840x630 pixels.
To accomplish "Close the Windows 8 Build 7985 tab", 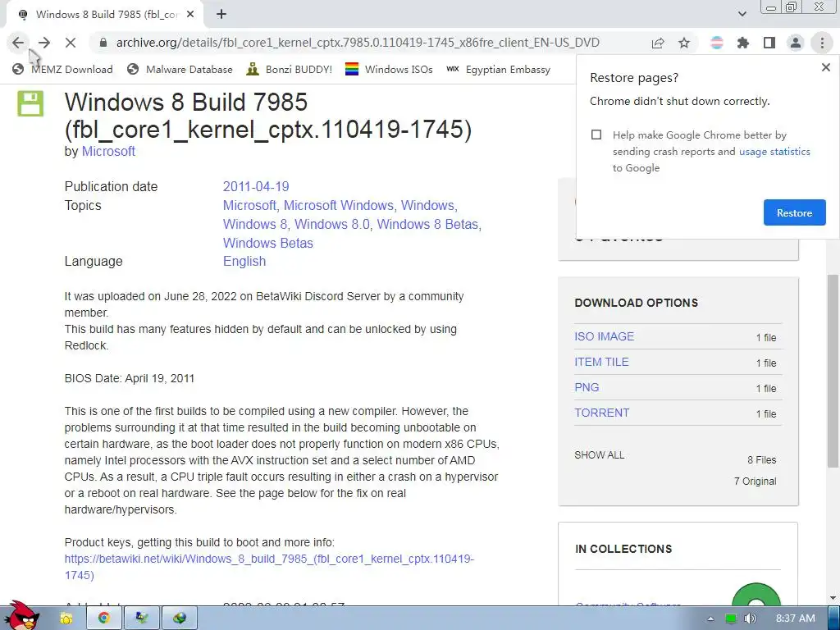I will (x=190, y=15).
